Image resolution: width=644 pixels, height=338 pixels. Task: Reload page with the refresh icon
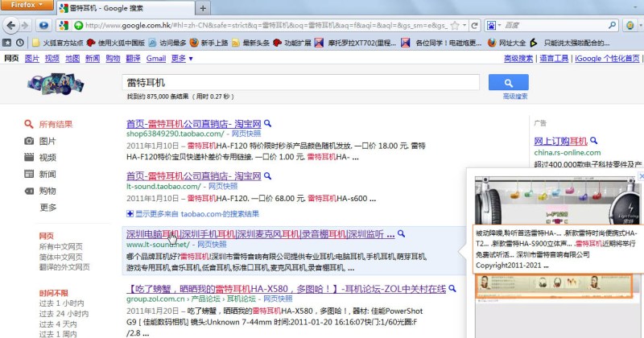pyautogui.click(x=474, y=26)
